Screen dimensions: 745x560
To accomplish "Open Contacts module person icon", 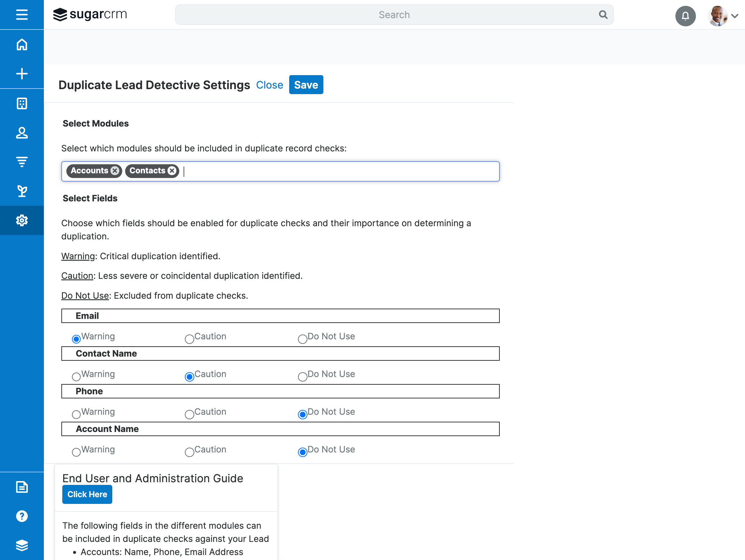I will pyautogui.click(x=22, y=133).
